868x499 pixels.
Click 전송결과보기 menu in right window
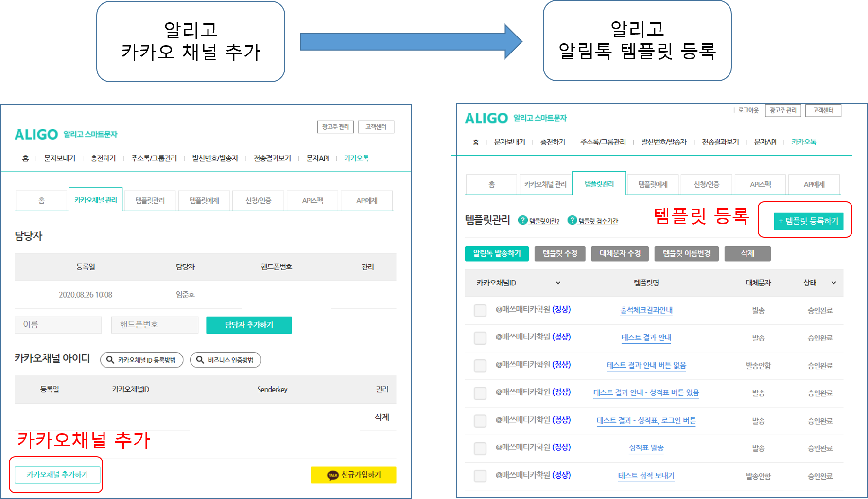720,142
